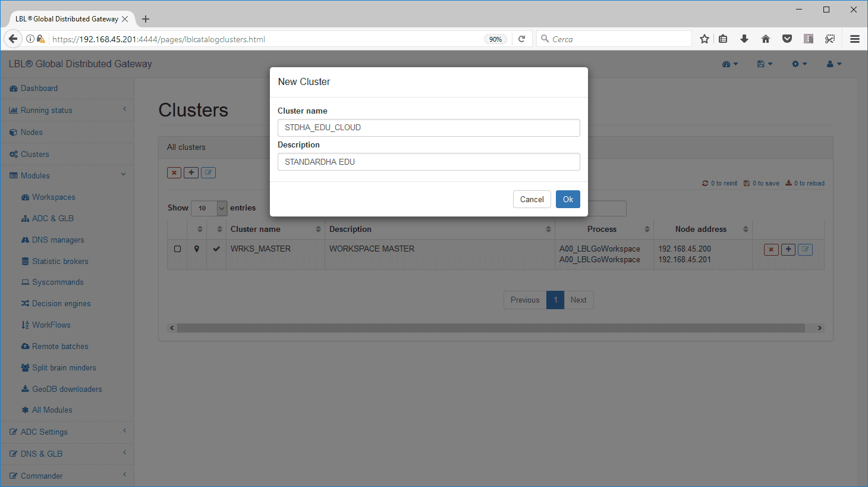This screenshot has width=868, height=487.
Task: Sort table by Description column
Action: pos(440,229)
